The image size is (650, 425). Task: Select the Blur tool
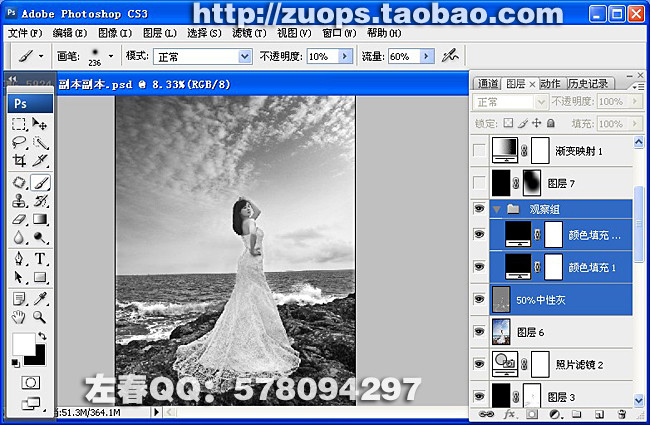tap(19, 237)
